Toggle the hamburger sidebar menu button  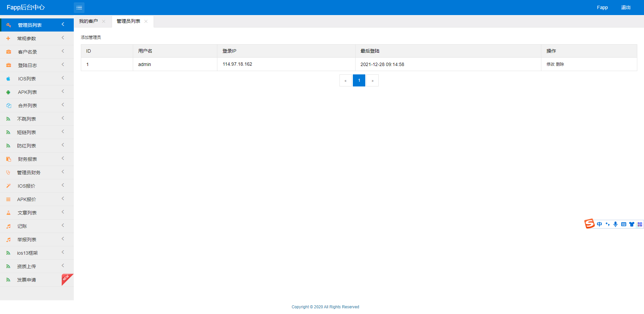pos(79,8)
